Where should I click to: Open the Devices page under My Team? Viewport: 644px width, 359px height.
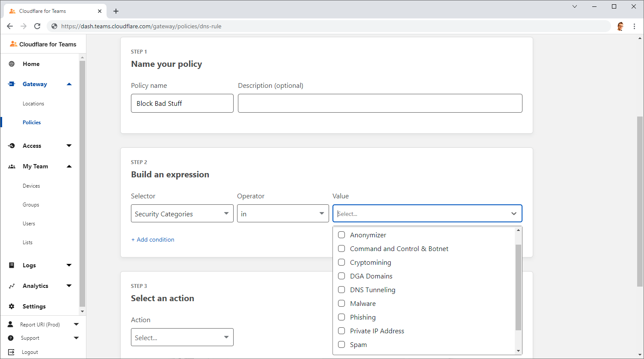tap(31, 186)
